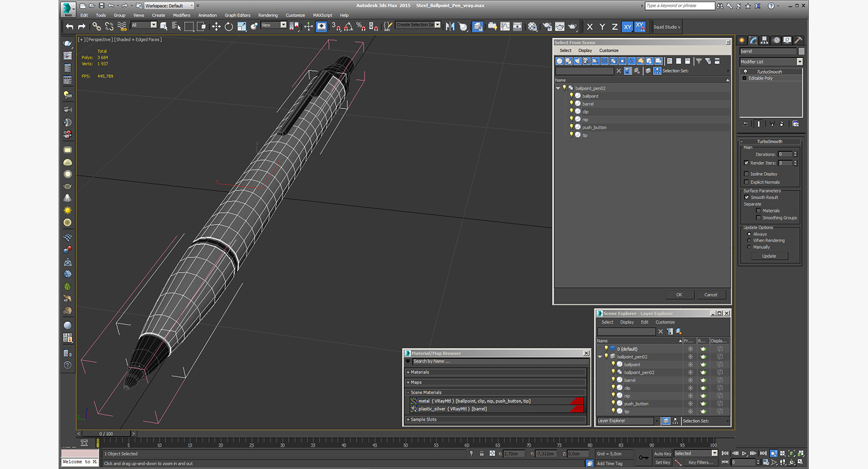Select the When Rendering update option

click(x=749, y=240)
